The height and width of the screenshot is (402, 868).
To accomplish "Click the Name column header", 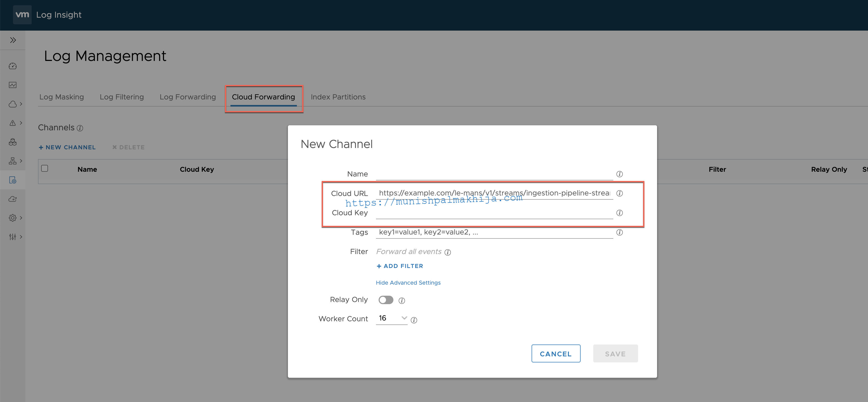I will pos(87,170).
